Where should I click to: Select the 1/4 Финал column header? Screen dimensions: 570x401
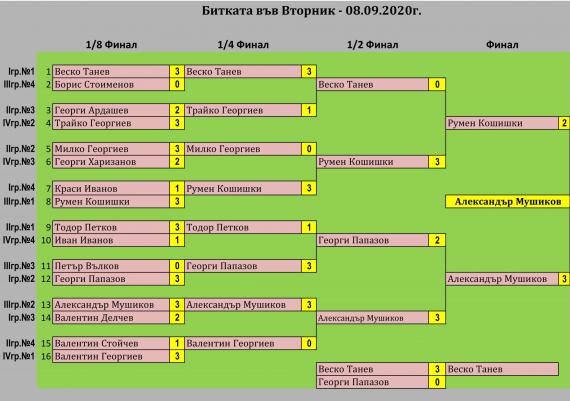coord(243,45)
